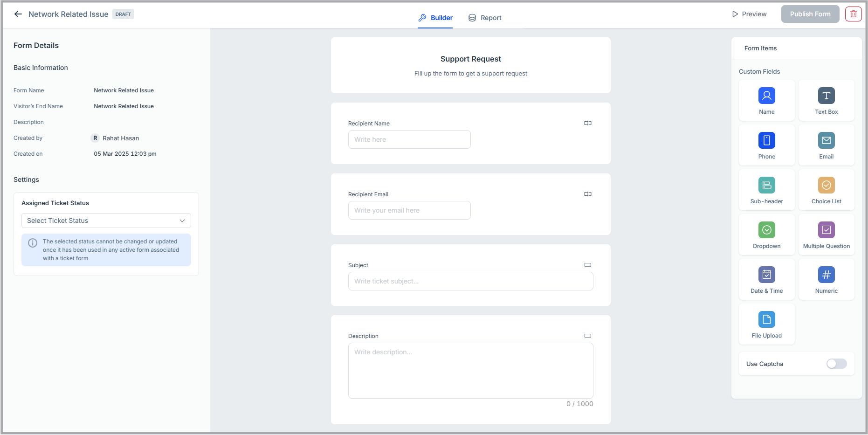The image size is (868, 435).
Task: Open the Select Ticket Status dropdown
Action: click(x=106, y=220)
